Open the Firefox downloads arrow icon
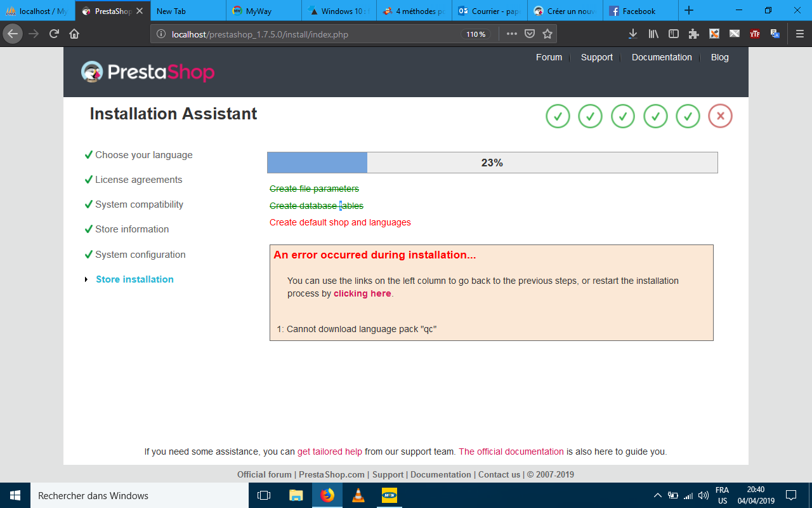Viewport: 812px width, 508px height. pos(632,34)
